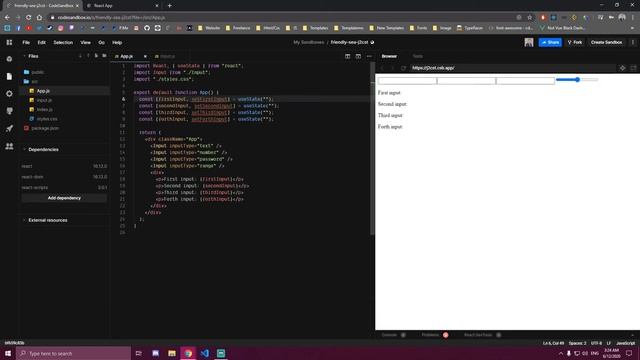Focus the third password input in preview

pyautogui.click(x=525, y=80)
